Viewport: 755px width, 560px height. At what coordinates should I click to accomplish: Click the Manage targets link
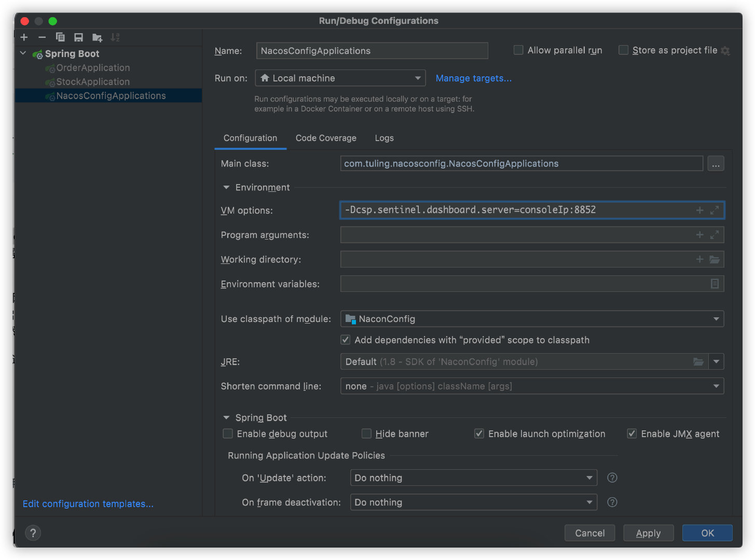point(473,78)
